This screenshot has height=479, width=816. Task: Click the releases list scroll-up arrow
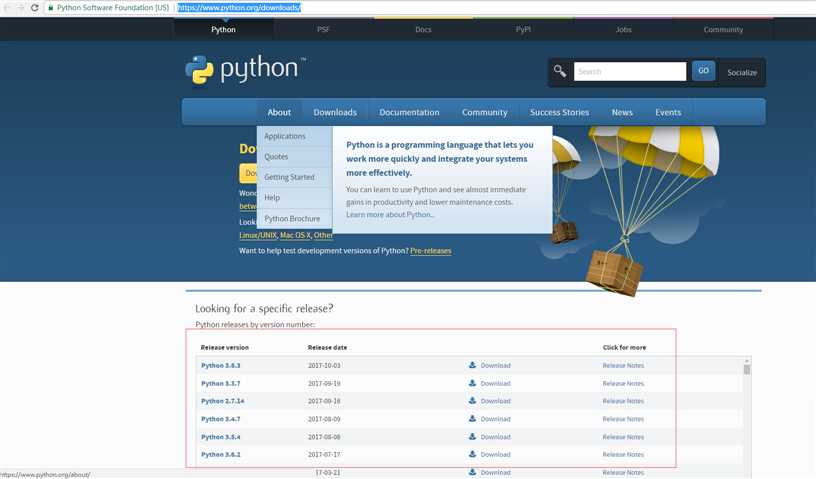coord(747,361)
